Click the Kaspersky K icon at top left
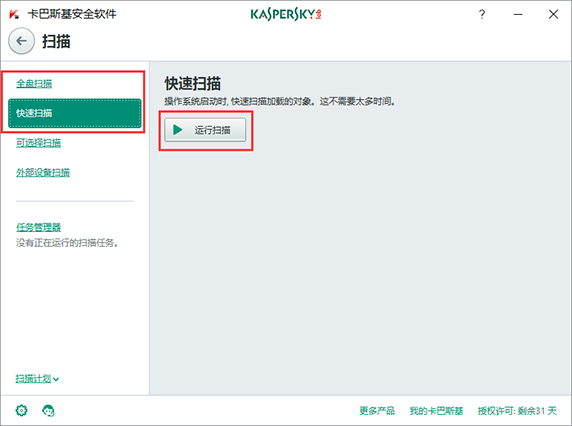 pos(14,14)
